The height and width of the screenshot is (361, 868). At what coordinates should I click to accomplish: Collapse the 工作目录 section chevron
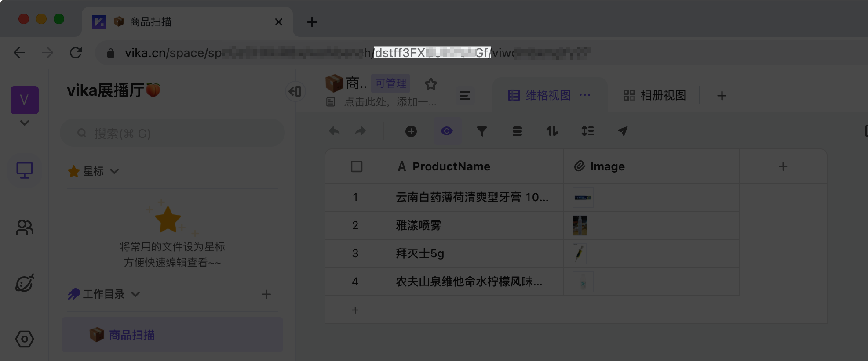135,294
